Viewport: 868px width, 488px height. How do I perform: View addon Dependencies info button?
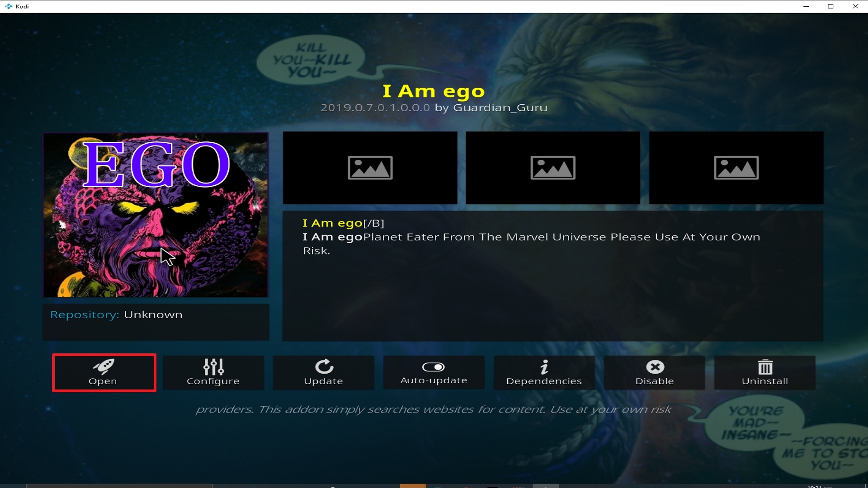tap(544, 373)
